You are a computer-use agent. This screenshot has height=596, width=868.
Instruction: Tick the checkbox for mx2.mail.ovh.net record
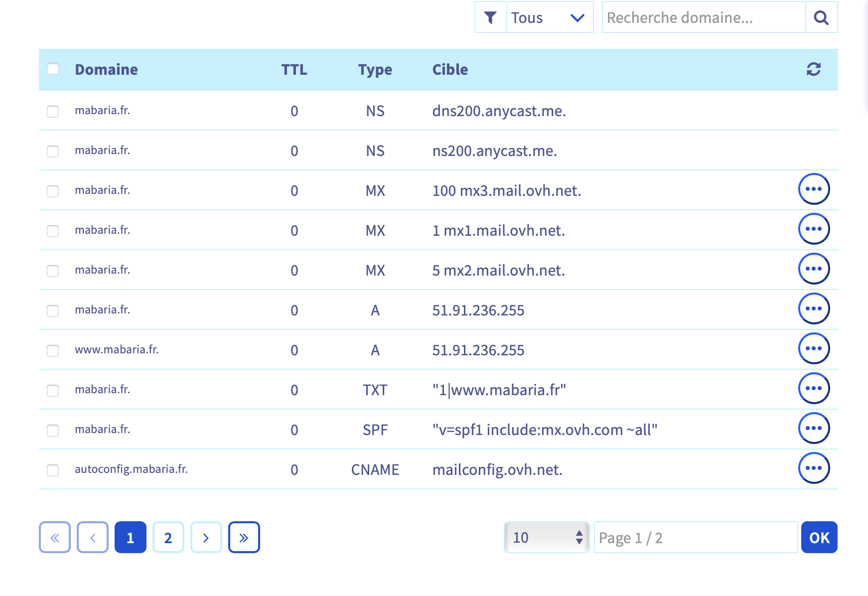[53, 271]
